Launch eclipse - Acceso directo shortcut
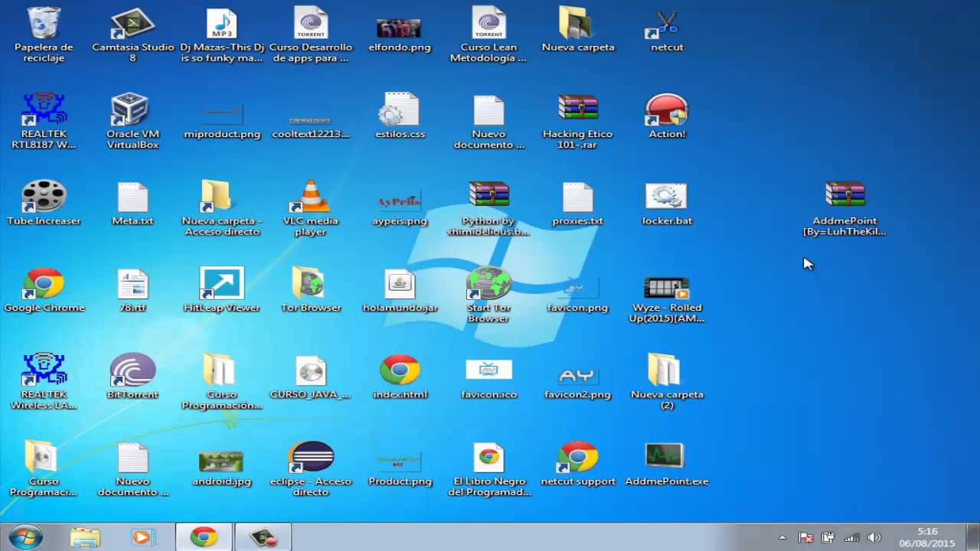This screenshot has height=551, width=980. (x=310, y=458)
